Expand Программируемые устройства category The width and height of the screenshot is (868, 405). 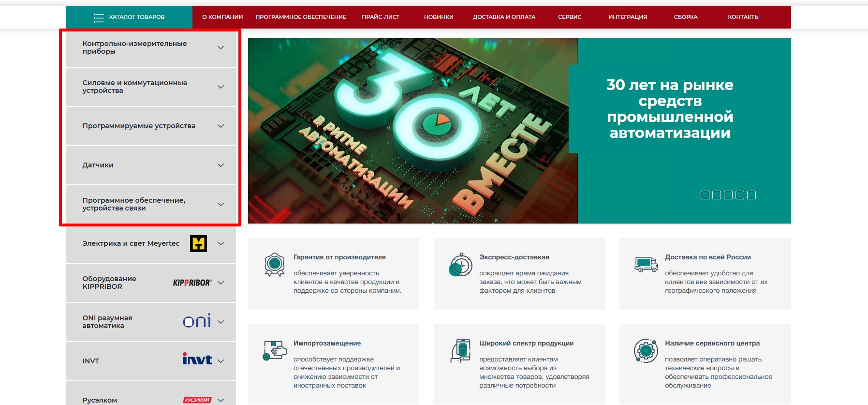tap(221, 126)
